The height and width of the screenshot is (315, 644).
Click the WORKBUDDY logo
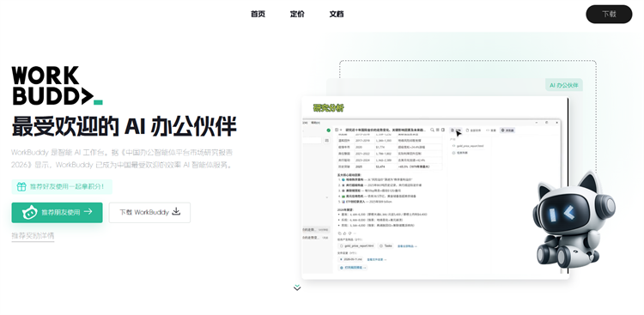[x=57, y=86]
